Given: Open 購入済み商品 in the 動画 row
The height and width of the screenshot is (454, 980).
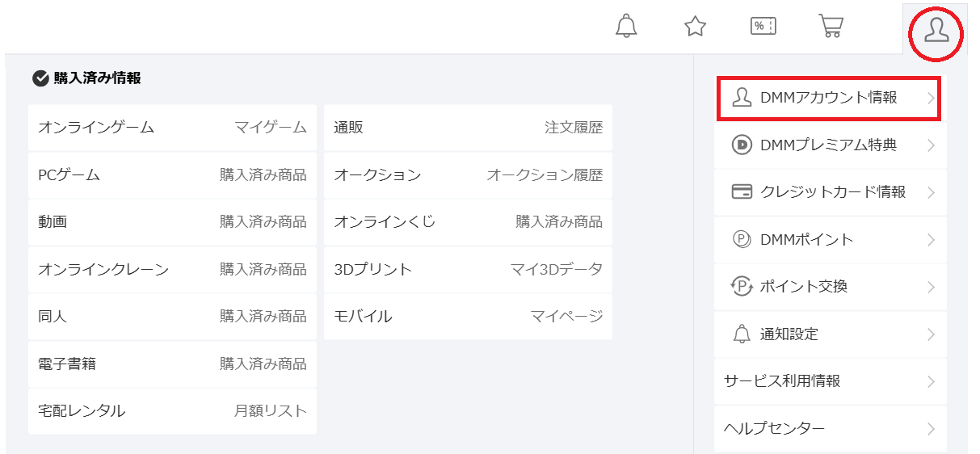Looking at the screenshot, I should click(x=263, y=221).
